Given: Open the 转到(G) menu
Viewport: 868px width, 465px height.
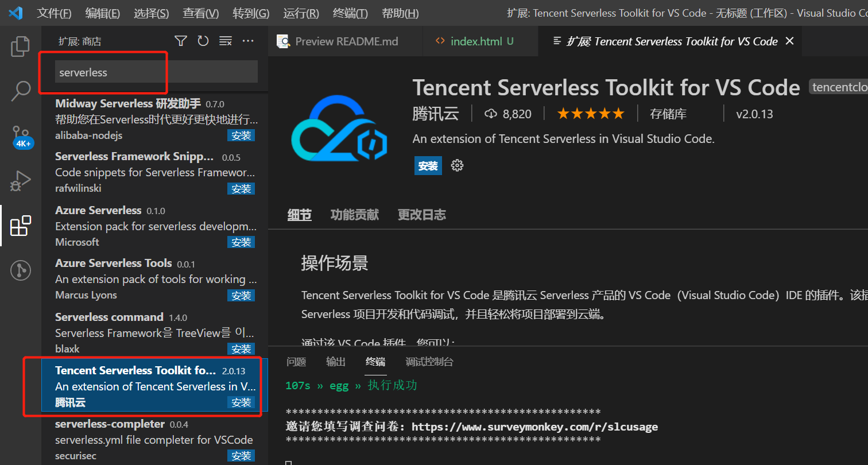Looking at the screenshot, I should [251, 13].
